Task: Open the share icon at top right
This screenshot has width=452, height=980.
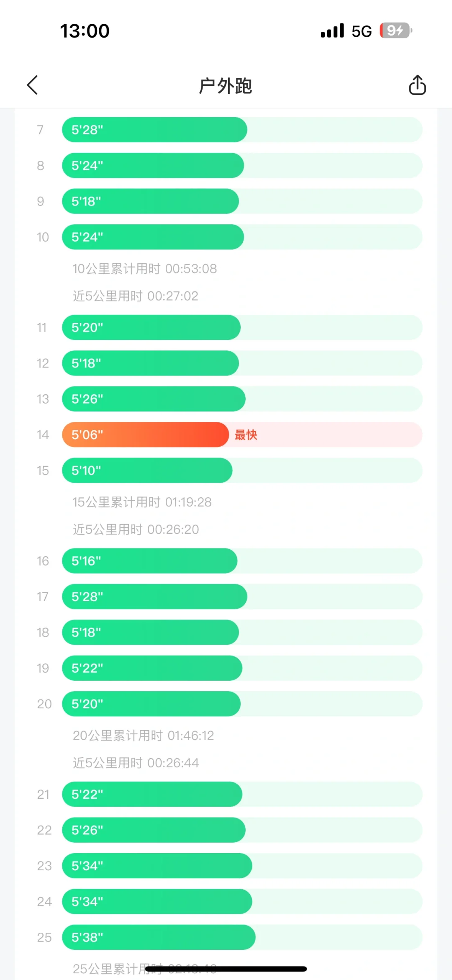Action: pos(417,85)
